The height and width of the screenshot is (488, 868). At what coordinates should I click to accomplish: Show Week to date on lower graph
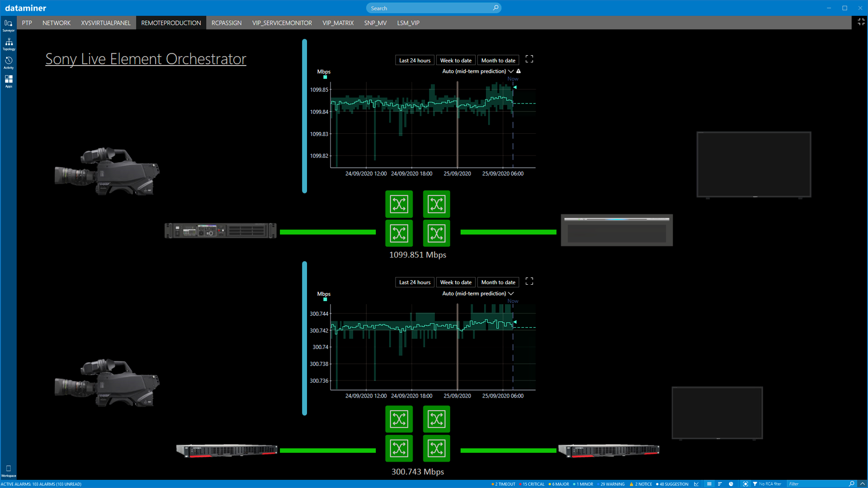pyautogui.click(x=456, y=282)
